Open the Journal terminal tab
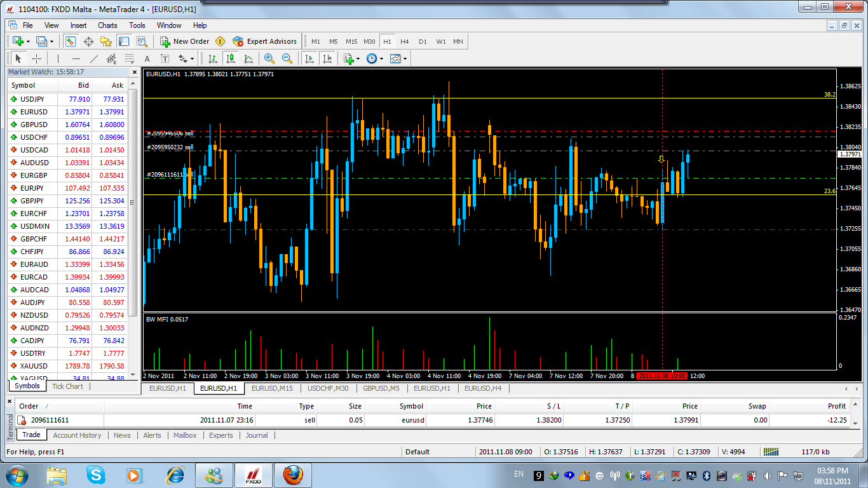868x488 pixels. coord(257,435)
